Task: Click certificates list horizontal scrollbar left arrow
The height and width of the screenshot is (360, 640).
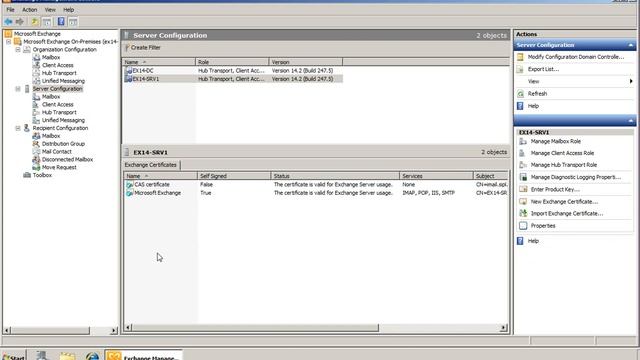Action: 128,327
